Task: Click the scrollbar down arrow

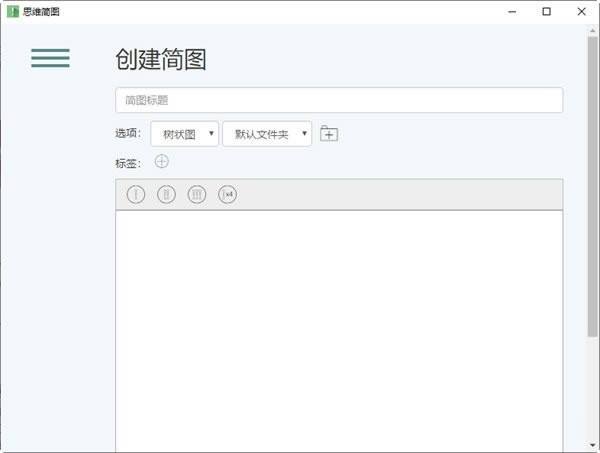Action: point(592,446)
